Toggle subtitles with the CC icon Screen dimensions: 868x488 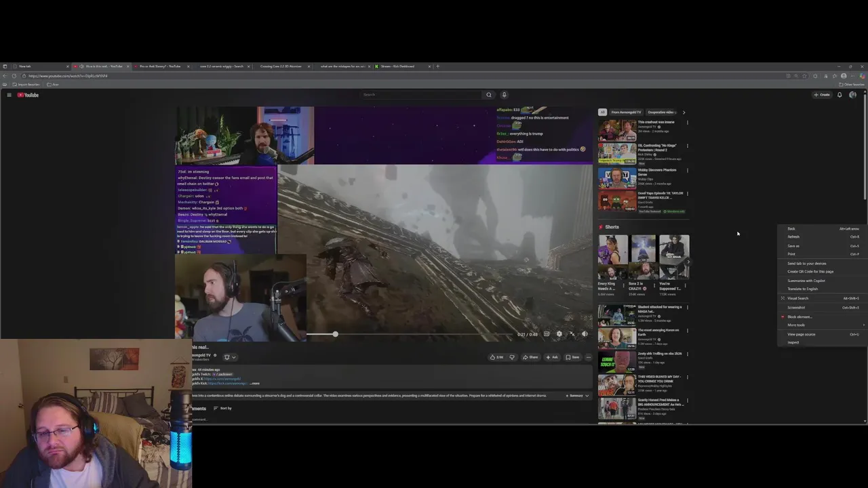(547, 334)
